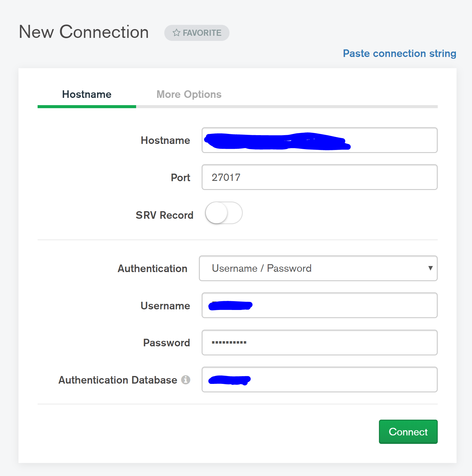Focus the Hostname input field
Viewport: 472px width, 476px height.
pyautogui.click(x=391, y=140)
